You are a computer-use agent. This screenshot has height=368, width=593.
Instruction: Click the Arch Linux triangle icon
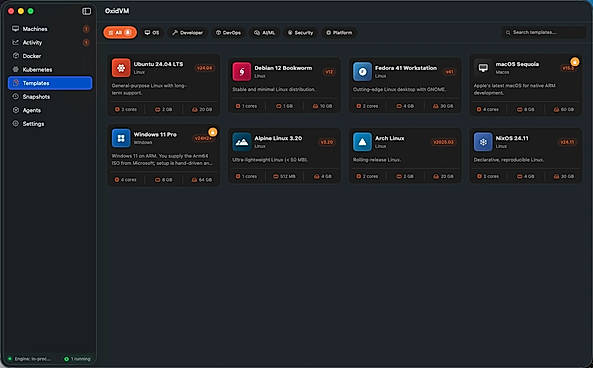point(362,142)
